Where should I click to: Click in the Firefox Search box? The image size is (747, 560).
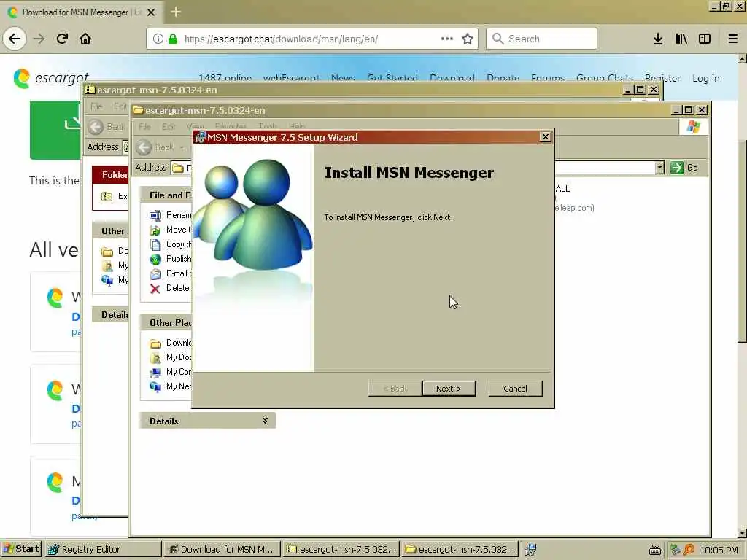[542, 39]
